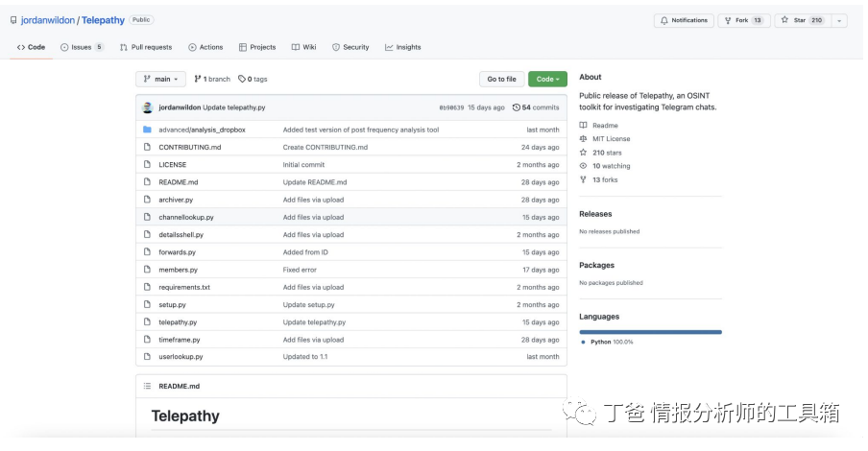The width and height of the screenshot is (868, 451).
Task: Open the latest commit message Update telepathy.py
Action: [234, 107]
